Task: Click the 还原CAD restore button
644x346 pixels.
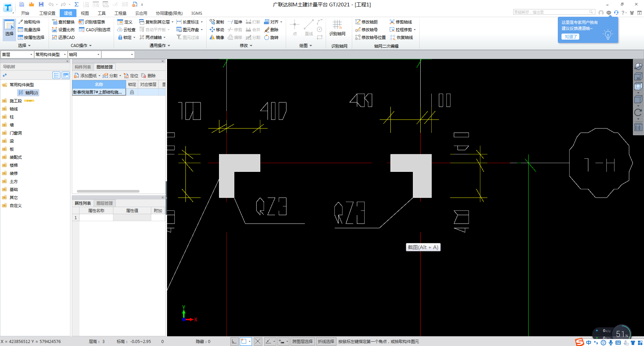Action: (63, 37)
